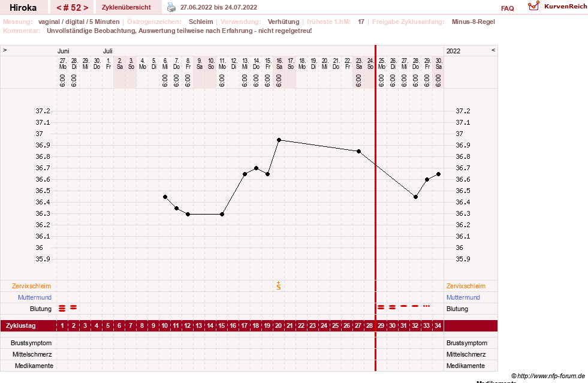
Task: Click the spotting dots icon on day 33
Action: [426, 306]
